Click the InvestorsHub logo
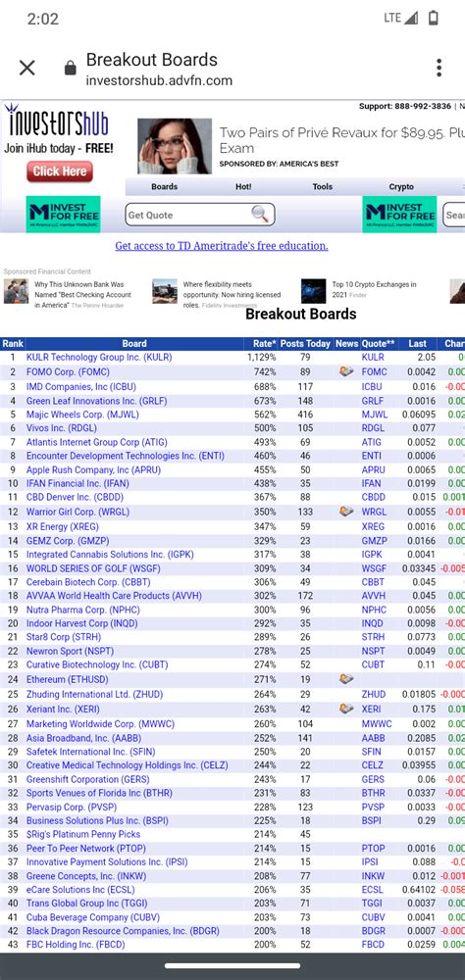465x980 pixels. coord(58,122)
